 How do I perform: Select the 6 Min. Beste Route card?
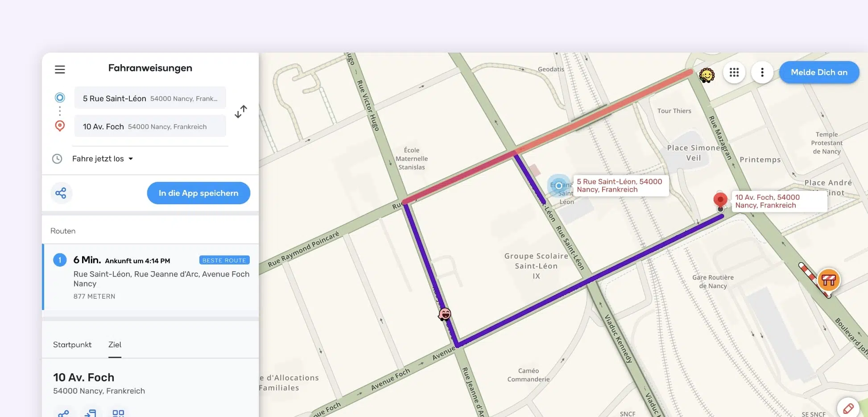(x=151, y=277)
